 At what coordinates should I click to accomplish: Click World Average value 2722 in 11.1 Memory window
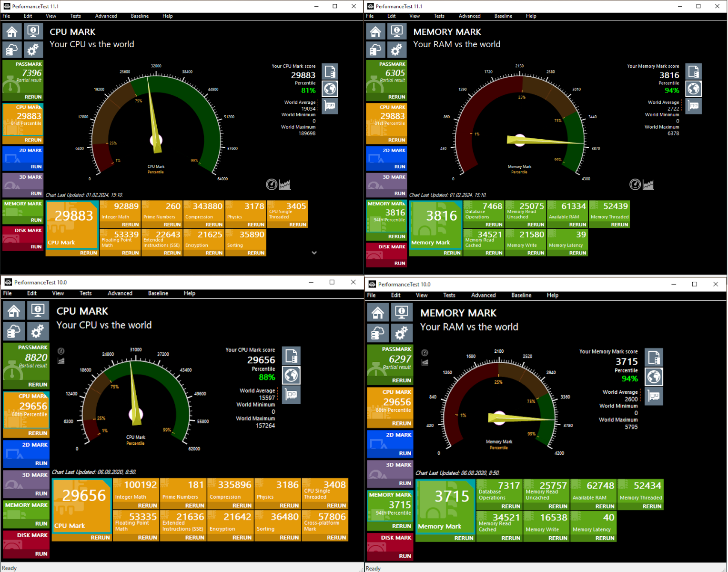coord(673,109)
